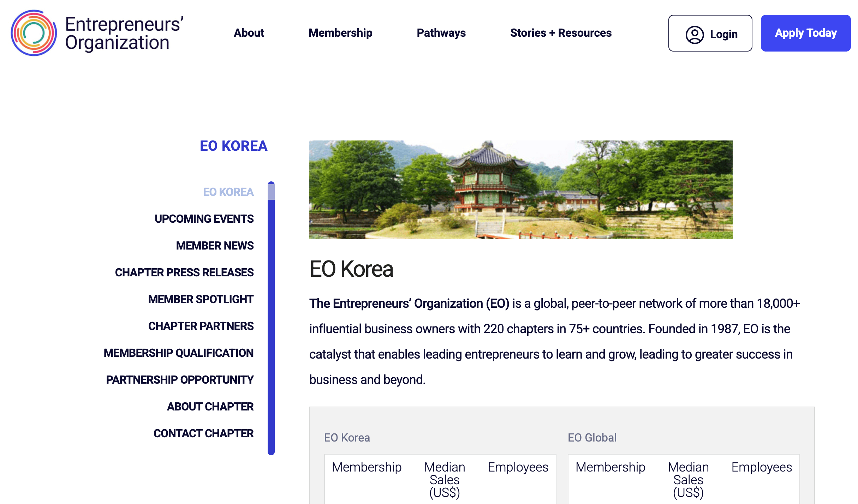Click the Entrepreneurs' Organization circular logo
Screen dimensions: 858x504
click(34, 33)
